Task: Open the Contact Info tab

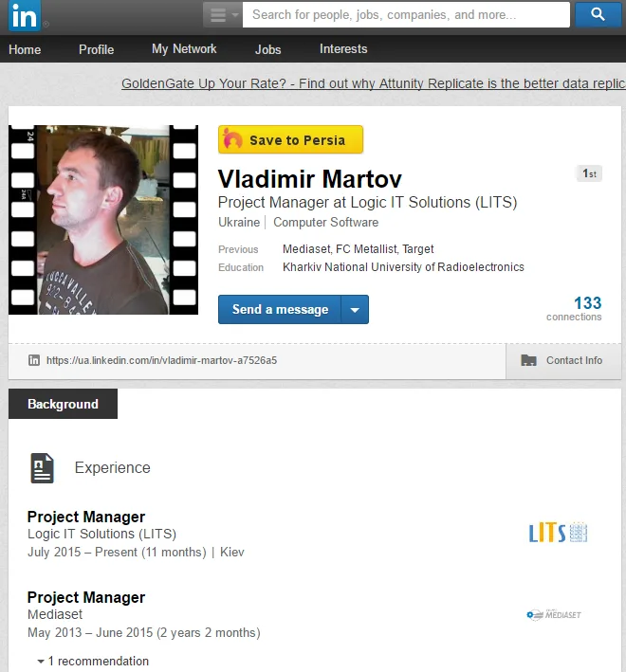Action: click(563, 361)
